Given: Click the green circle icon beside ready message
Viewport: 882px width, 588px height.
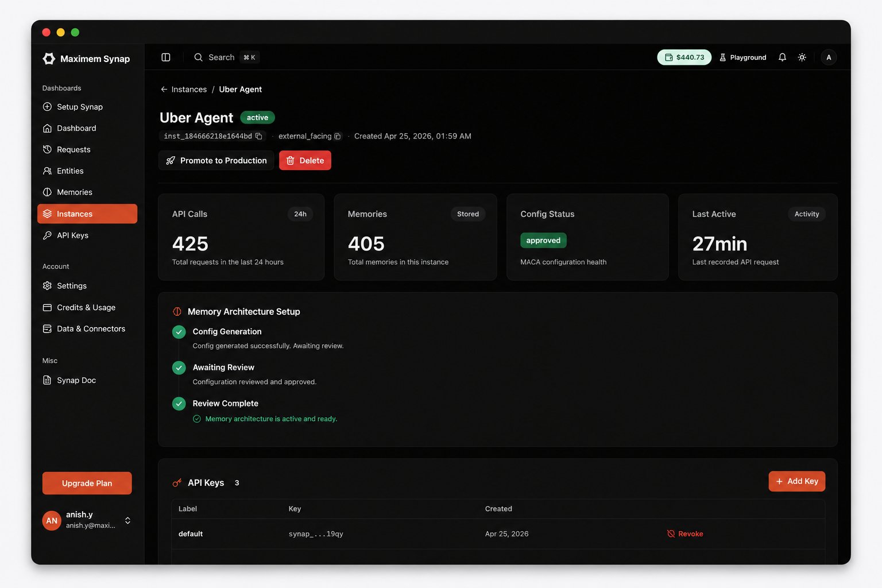Looking at the screenshot, I should pos(197,419).
